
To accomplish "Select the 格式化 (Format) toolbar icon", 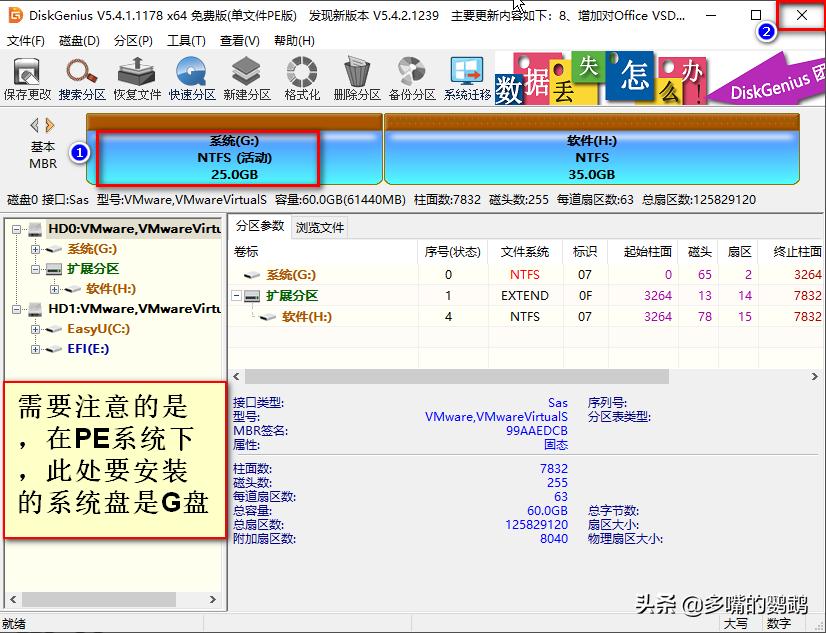I will pyautogui.click(x=301, y=77).
